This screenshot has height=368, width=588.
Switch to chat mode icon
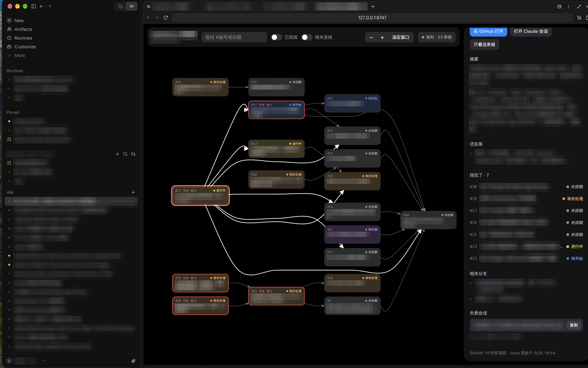120,6
